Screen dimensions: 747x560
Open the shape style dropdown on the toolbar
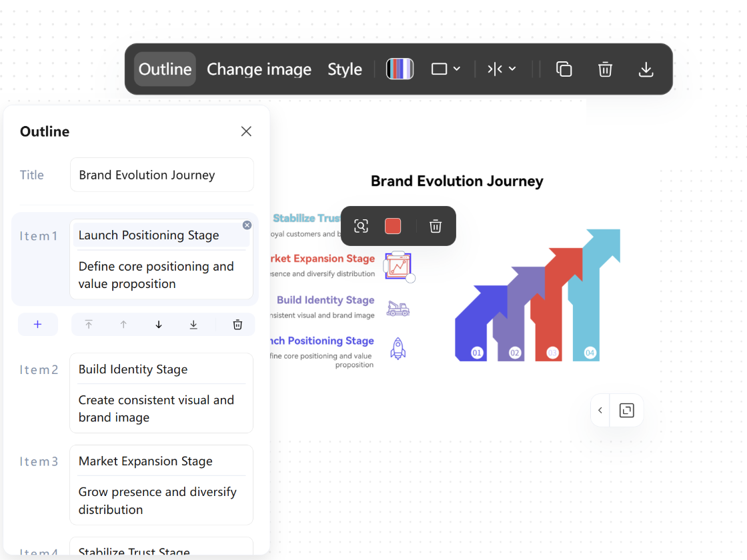click(446, 69)
